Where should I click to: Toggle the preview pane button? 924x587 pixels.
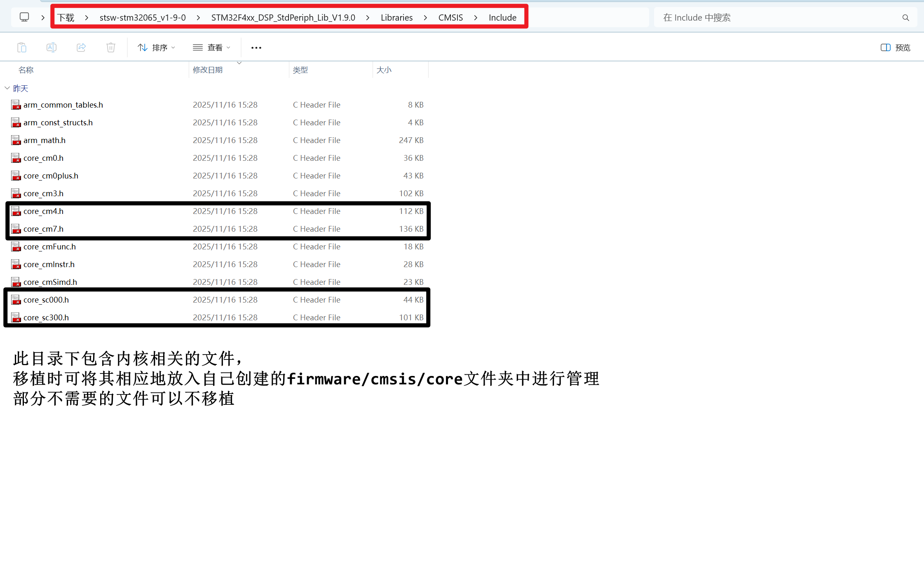[895, 47]
